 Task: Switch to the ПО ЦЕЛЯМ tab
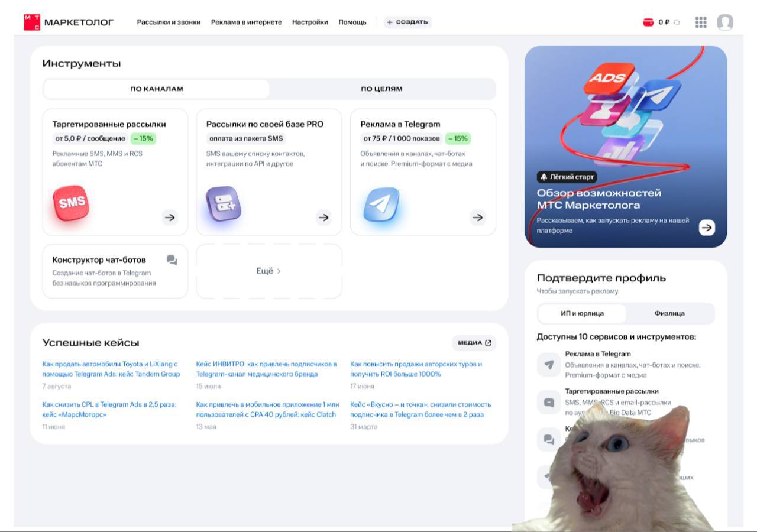[381, 89]
